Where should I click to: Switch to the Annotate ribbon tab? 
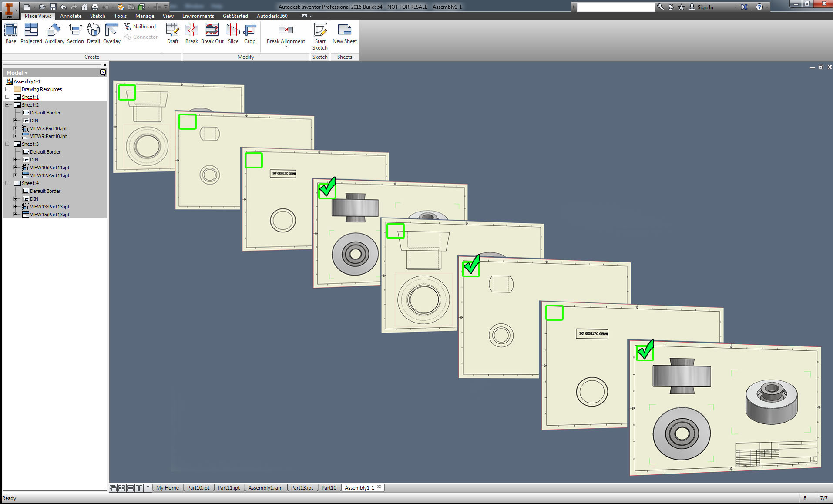pyautogui.click(x=71, y=16)
